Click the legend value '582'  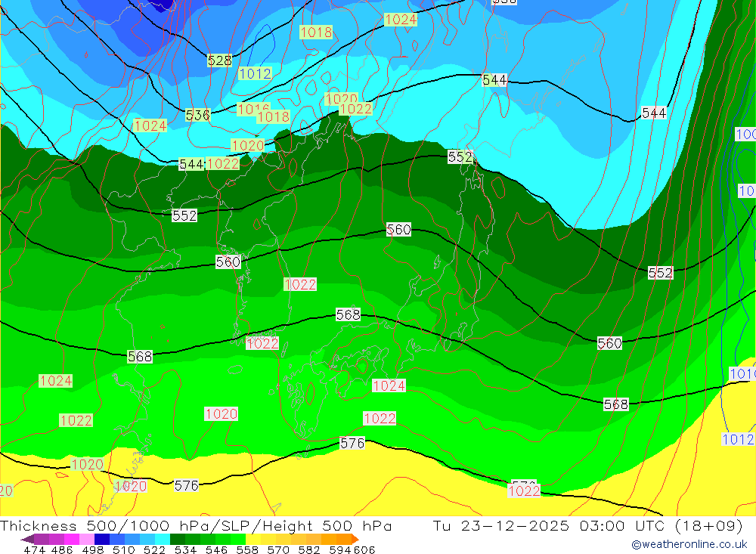[x=308, y=549]
